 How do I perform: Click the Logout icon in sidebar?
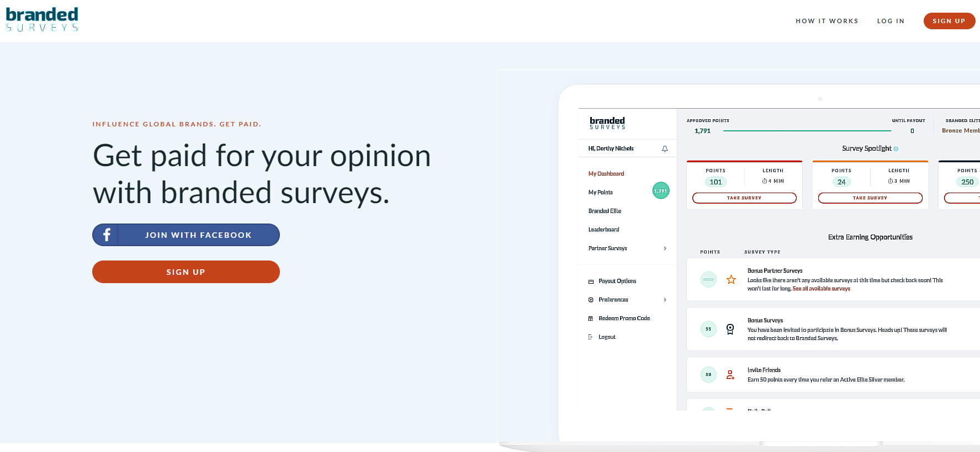[x=590, y=337]
